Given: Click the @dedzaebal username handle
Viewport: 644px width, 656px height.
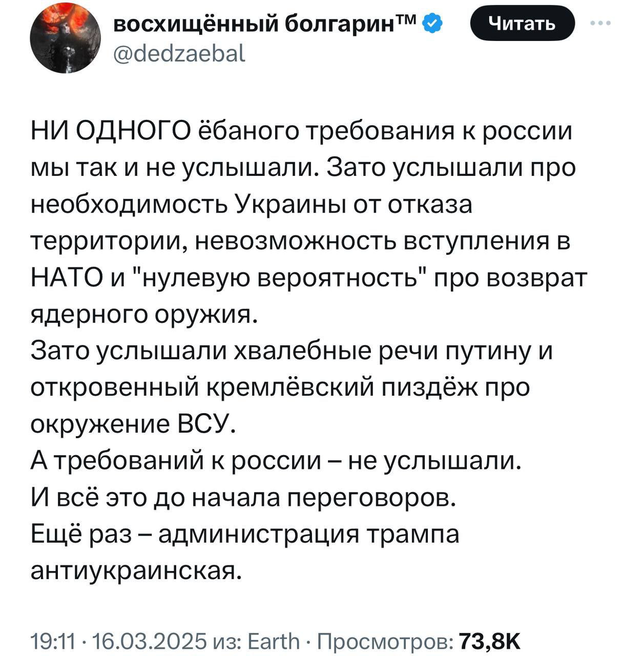Looking at the screenshot, I should 178,53.
